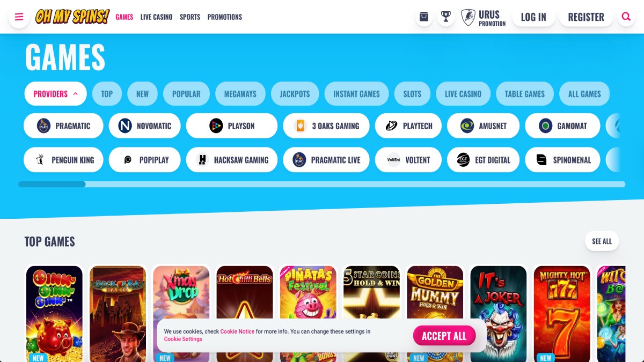Accept all cookies
Image resolution: width=644 pixels, height=362 pixels.
(x=444, y=336)
